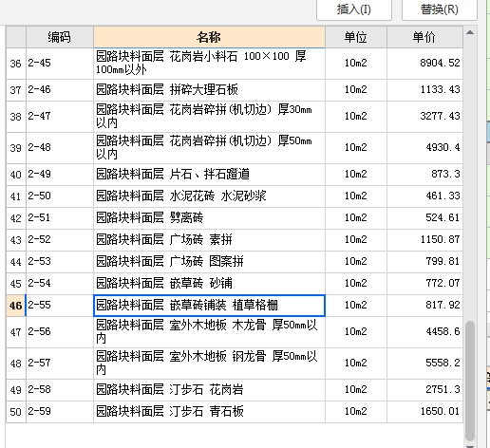Click the highlighted 嵌草砖铺装 植草格栅 cell
490x448 pixels.
(x=209, y=306)
